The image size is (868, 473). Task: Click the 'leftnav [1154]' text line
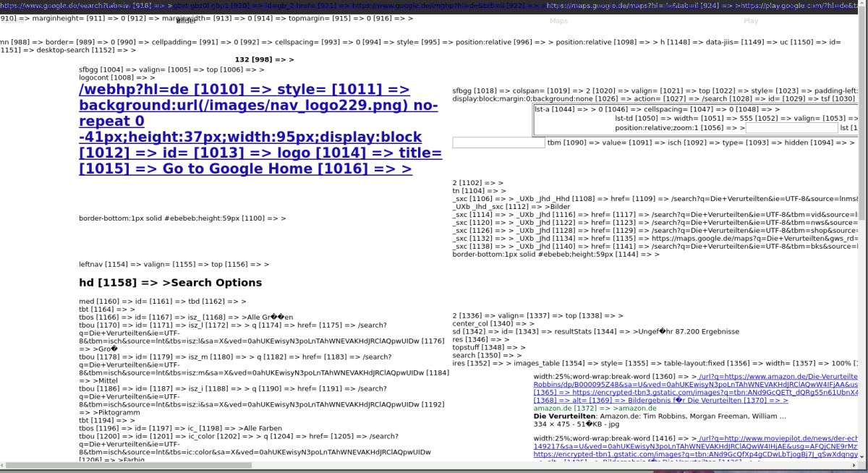click(x=174, y=265)
